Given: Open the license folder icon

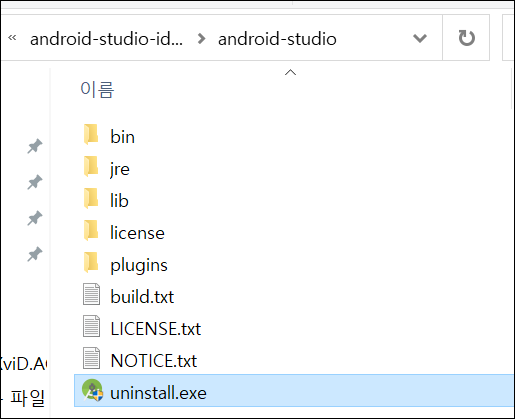Looking at the screenshot, I should coord(91,231).
